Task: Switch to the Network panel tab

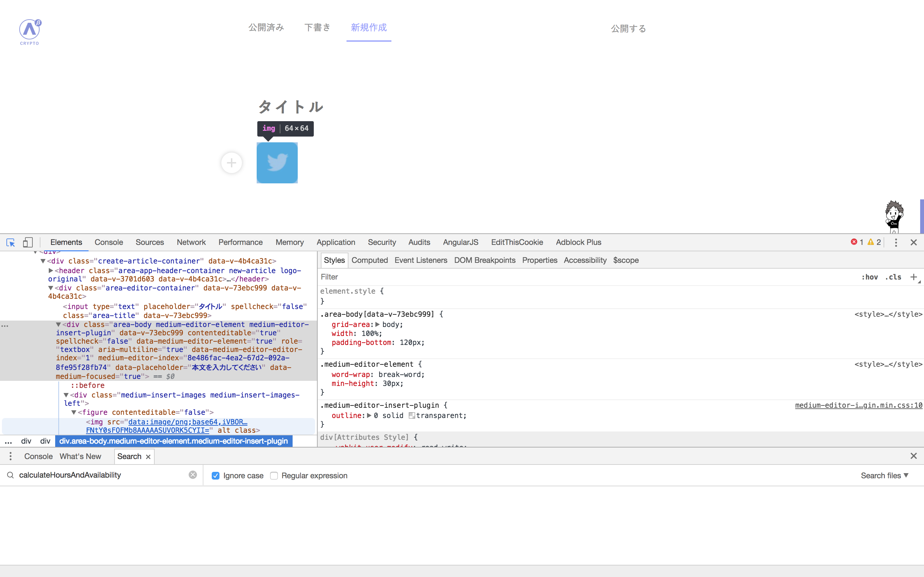Action: tap(191, 242)
